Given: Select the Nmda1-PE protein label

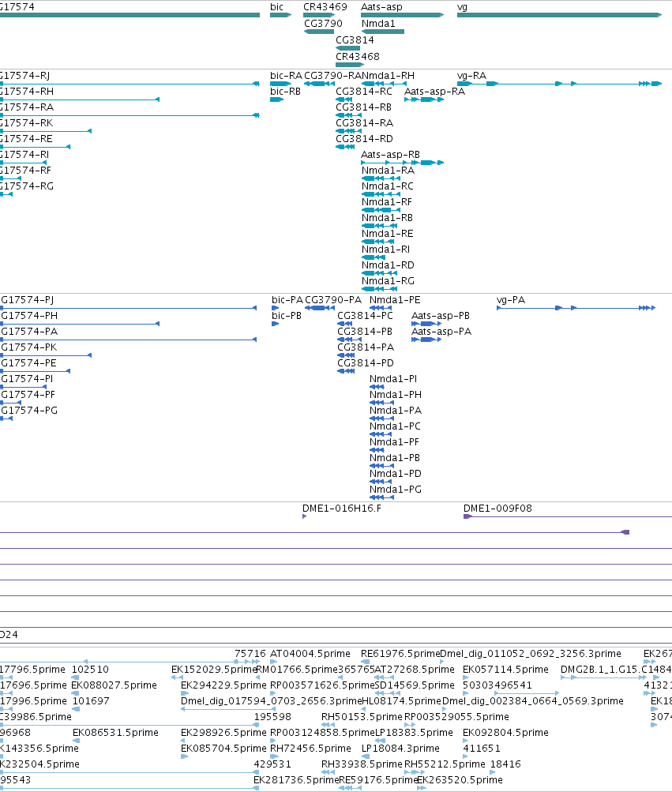Looking at the screenshot, I should coord(395,300).
